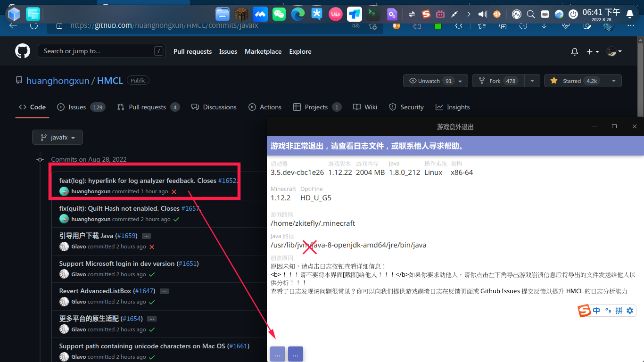Open the Sogou input settings gear icon
This screenshot has height=362, width=644.
(630, 311)
